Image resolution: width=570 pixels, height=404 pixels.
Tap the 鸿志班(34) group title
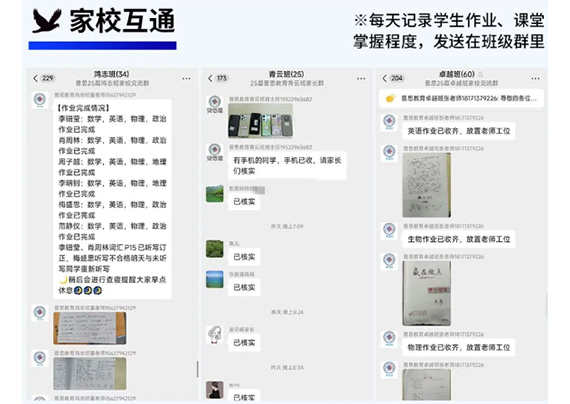coord(112,74)
